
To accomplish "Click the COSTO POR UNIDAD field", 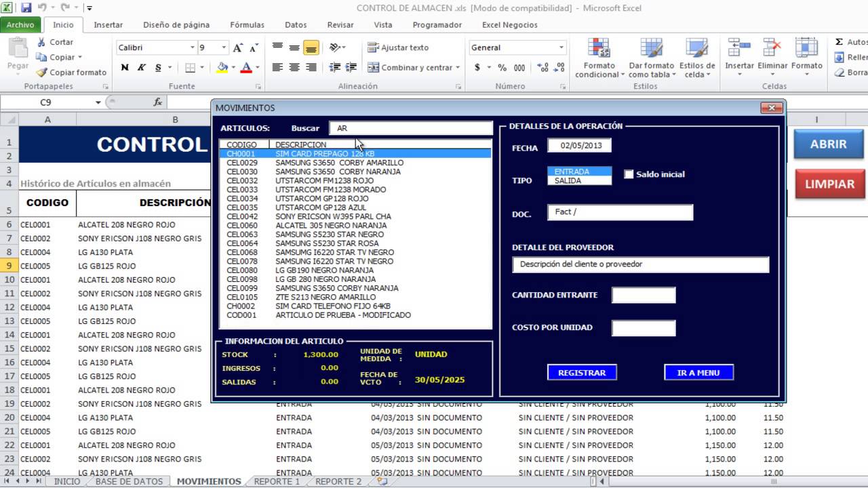I will click(x=644, y=328).
